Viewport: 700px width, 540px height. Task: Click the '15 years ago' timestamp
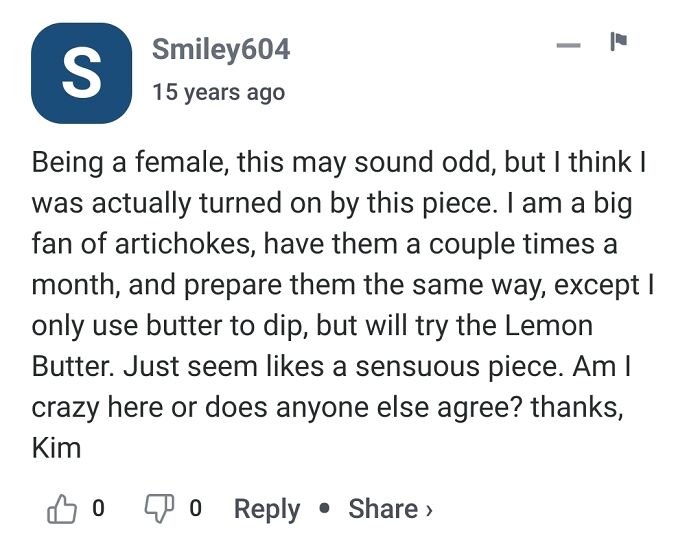click(x=218, y=92)
